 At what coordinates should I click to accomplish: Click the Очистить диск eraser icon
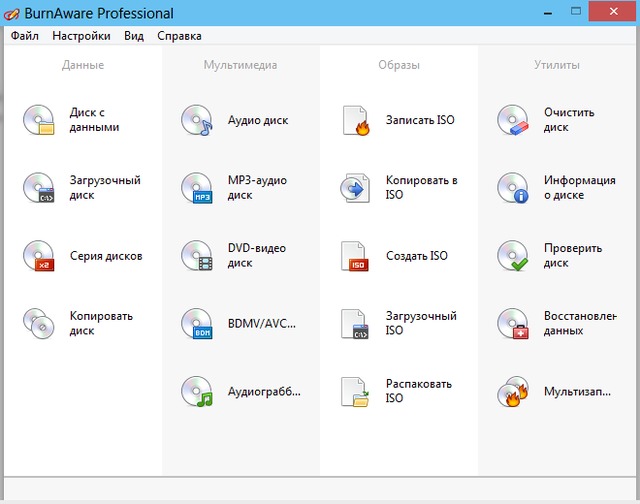tap(513, 121)
